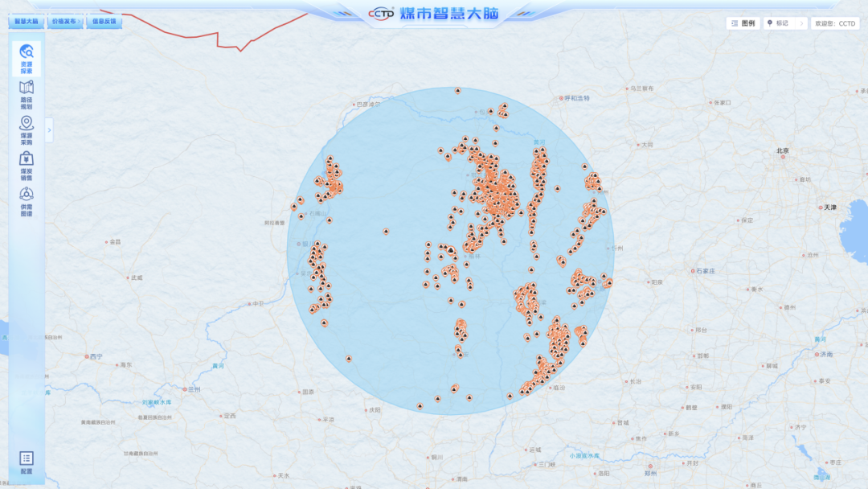868x489 pixels.
Task: Click the 西宁 city label
Action: click(96, 356)
